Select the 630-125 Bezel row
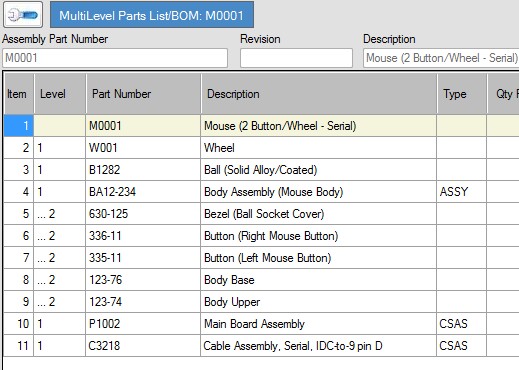 (261, 214)
